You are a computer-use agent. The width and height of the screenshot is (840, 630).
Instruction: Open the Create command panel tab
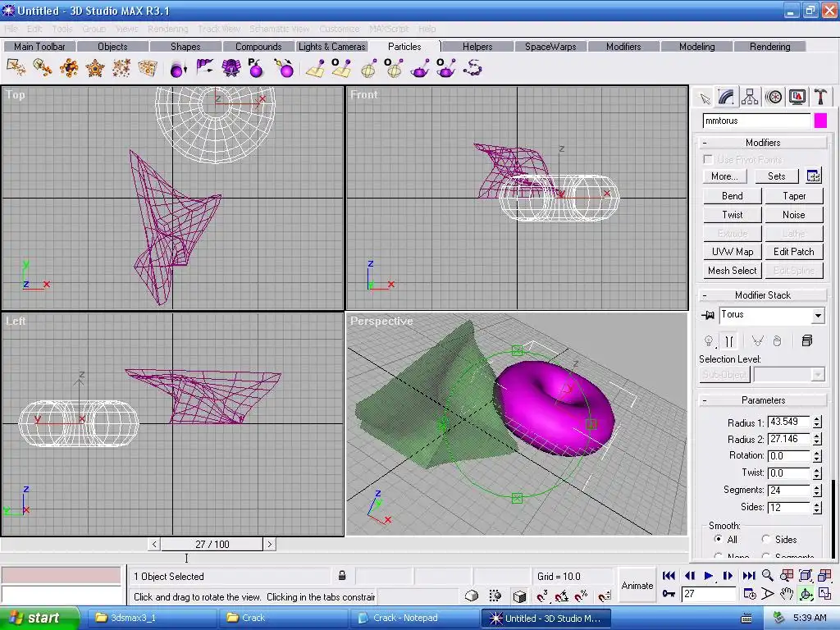tap(705, 98)
